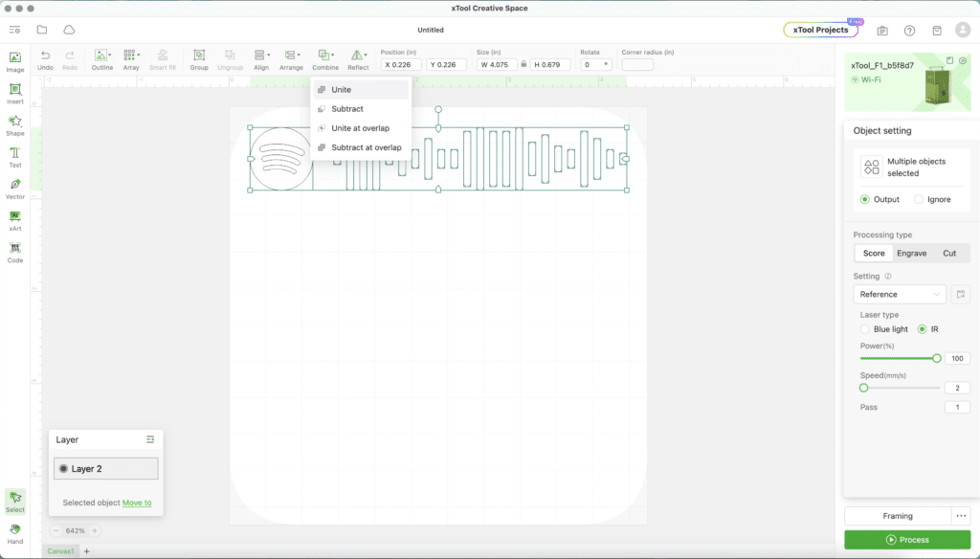Select the Layer 2 row
The width and height of the screenshot is (980, 559).
point(106,468)
